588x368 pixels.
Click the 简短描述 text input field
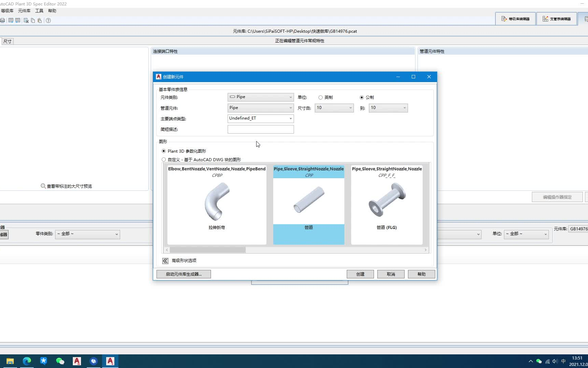click(x=261, y=129)
